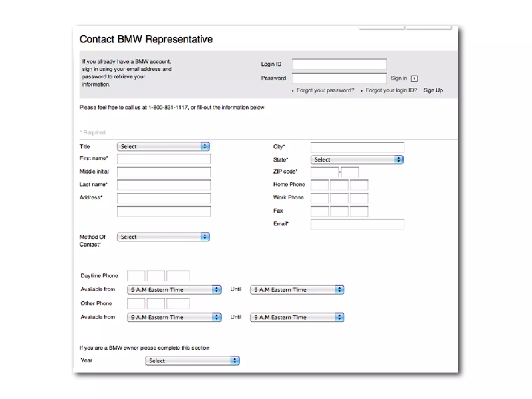Click the Sign Up link
532x399 pixels.
click(x=433, y=90)
